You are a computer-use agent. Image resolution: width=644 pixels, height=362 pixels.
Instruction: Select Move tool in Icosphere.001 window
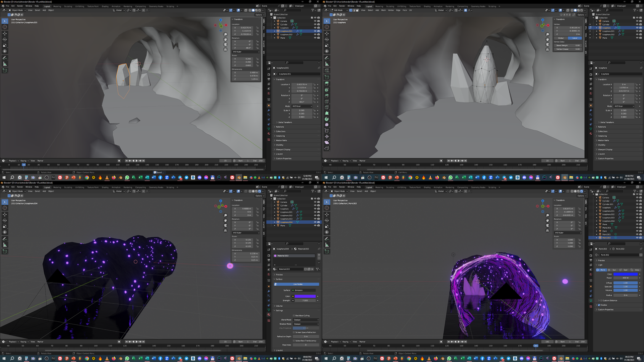(x=5, y=34)
